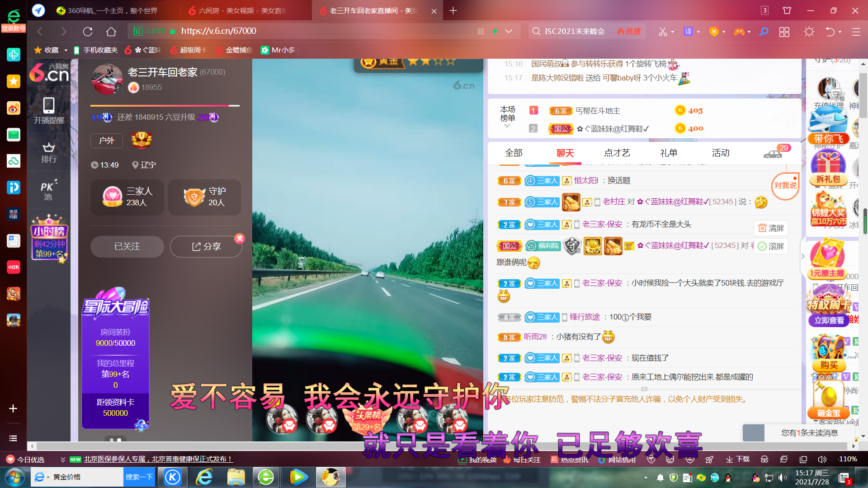868x488 pixels.
Task: Open the PK池 icon
Action: pos(48,190)
